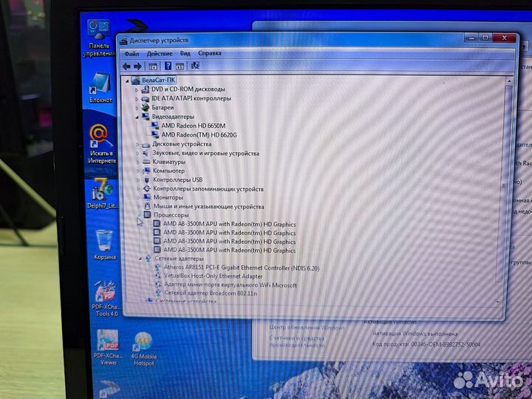The height and width of the screenshot is (399, 532).
Task: Open the Действие menu
Action: [160, 54]
